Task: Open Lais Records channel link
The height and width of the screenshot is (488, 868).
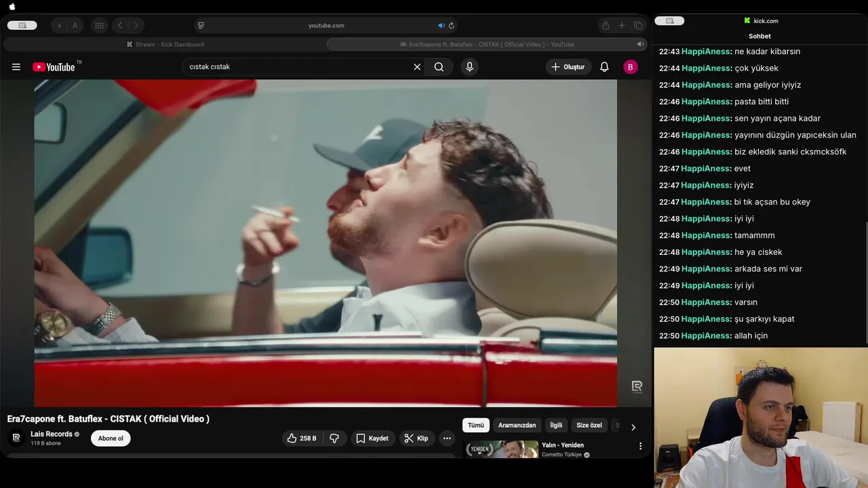Action: pyautogui.click(x=52, y=434)
